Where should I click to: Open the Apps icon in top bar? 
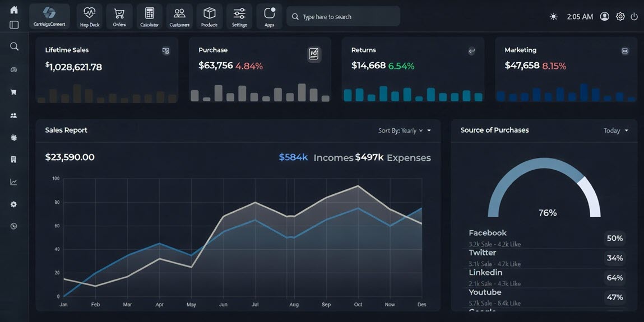click(269, 16)
